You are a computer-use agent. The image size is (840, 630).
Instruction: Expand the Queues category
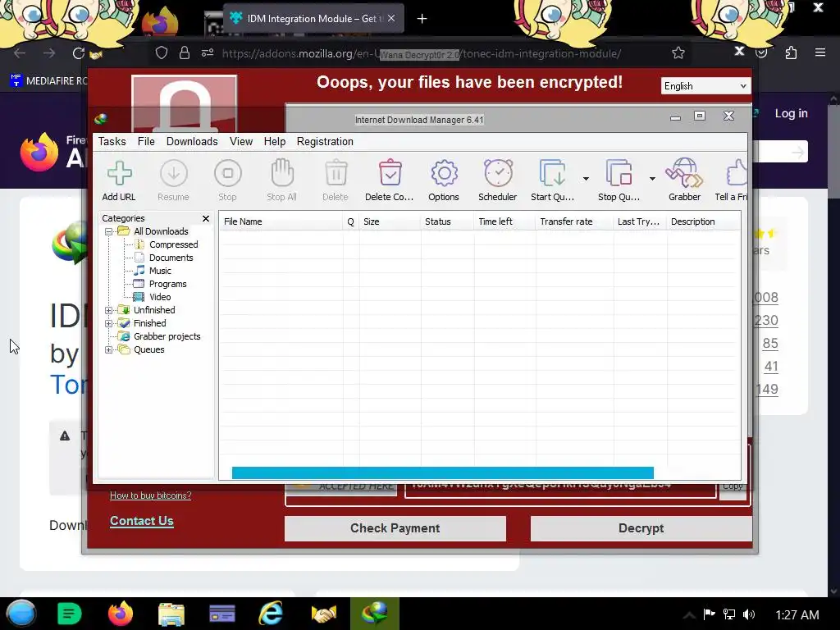coord(109,349)
